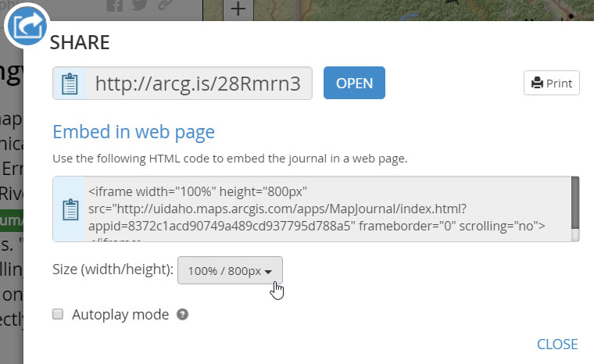This screenshot has height=364, width=594.
Task: Click the blue share arrow icon
Action: tap(28, 27)
